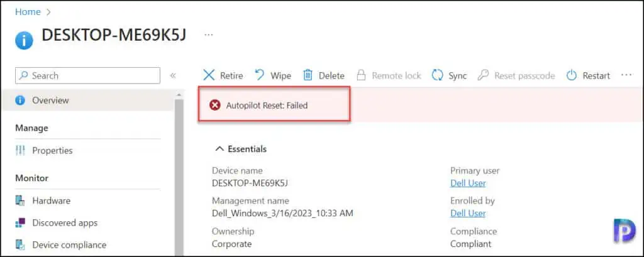Open Dell User under Primary user
644x257 pixels.
click(x=468, y=183)
